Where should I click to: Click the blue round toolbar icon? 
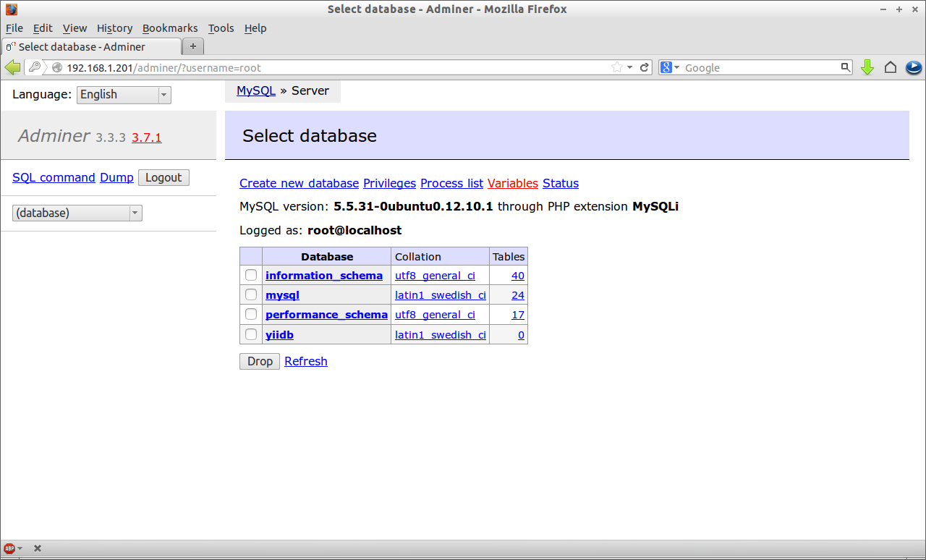[914, 67]
